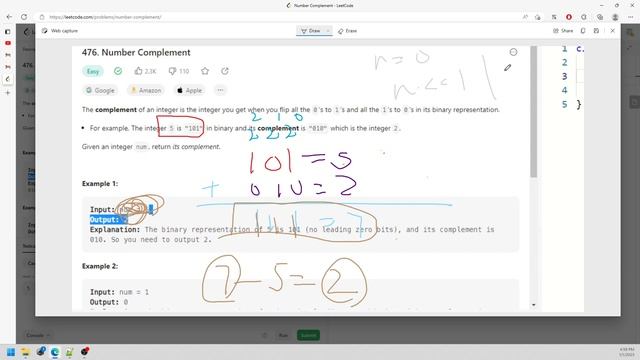Image resolution: width=640 pixels, height=360 pixels.
Task: Click the green Submit button
Action: point(308,335)
